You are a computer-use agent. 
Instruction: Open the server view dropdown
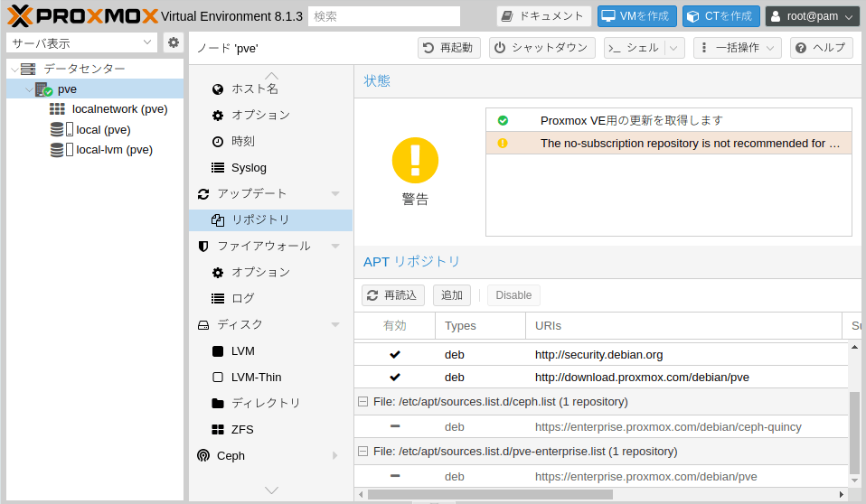click(147, 42)
